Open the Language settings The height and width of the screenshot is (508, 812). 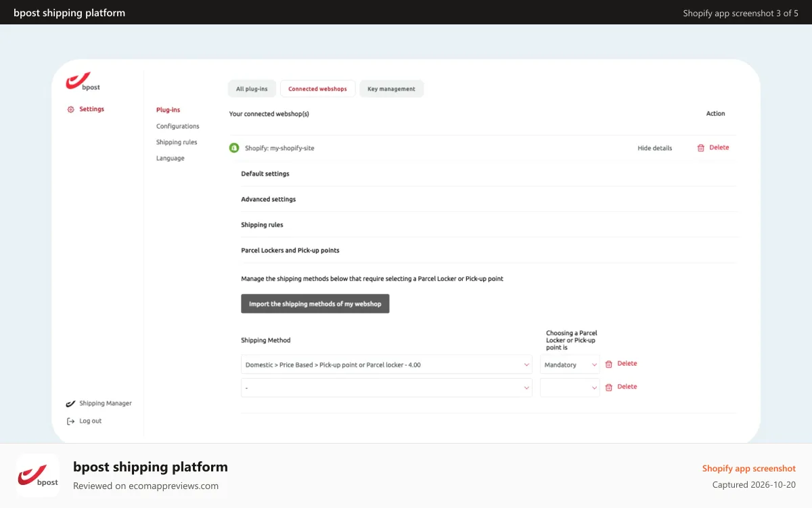(171, 158)
